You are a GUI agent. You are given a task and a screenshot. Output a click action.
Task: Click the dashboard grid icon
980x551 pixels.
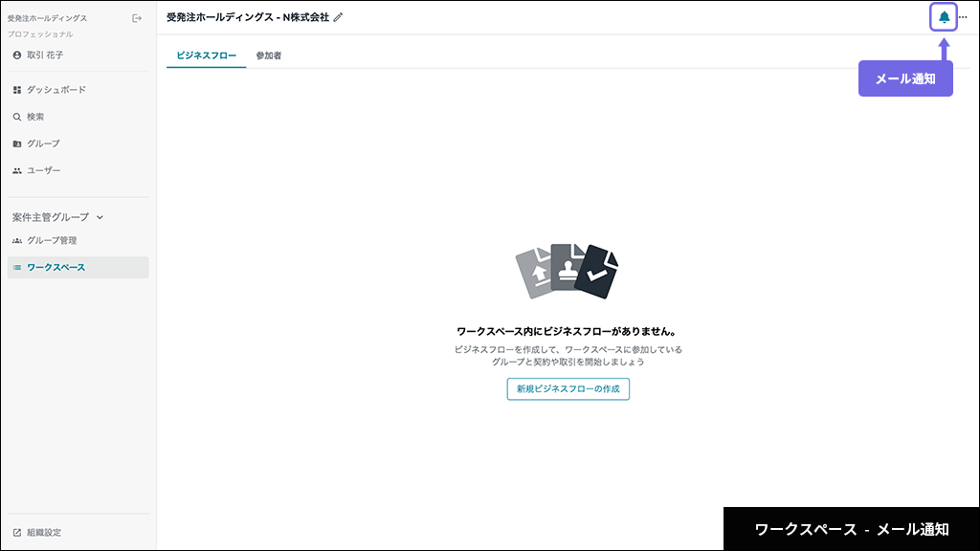17,90
